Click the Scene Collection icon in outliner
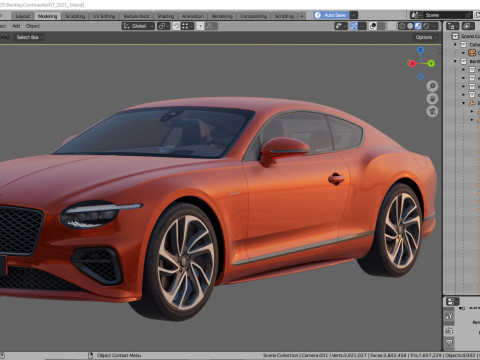This screenshot has height=360, width=480. point(455,36)
